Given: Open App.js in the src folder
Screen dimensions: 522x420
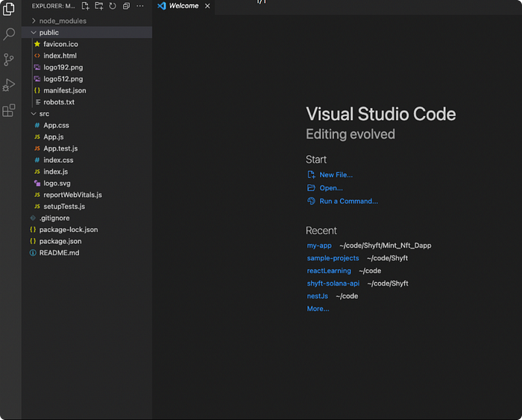Looking at the screenshot, I should tap(54, 137).
